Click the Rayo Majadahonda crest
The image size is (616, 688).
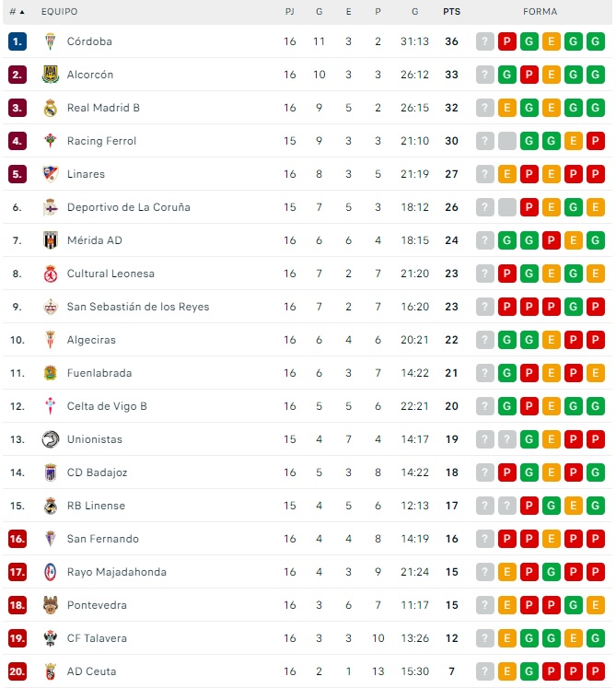click(x=51, y=572)
